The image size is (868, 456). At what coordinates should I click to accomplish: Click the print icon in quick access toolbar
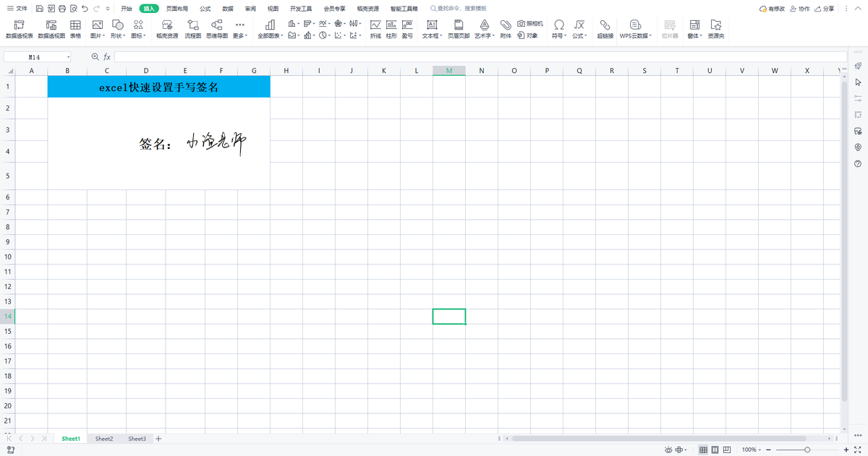(62, 9)
